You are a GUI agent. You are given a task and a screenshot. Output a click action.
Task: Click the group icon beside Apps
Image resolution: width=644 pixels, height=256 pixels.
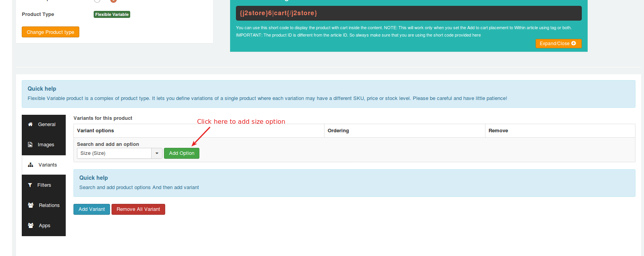[x=31, y=226]
